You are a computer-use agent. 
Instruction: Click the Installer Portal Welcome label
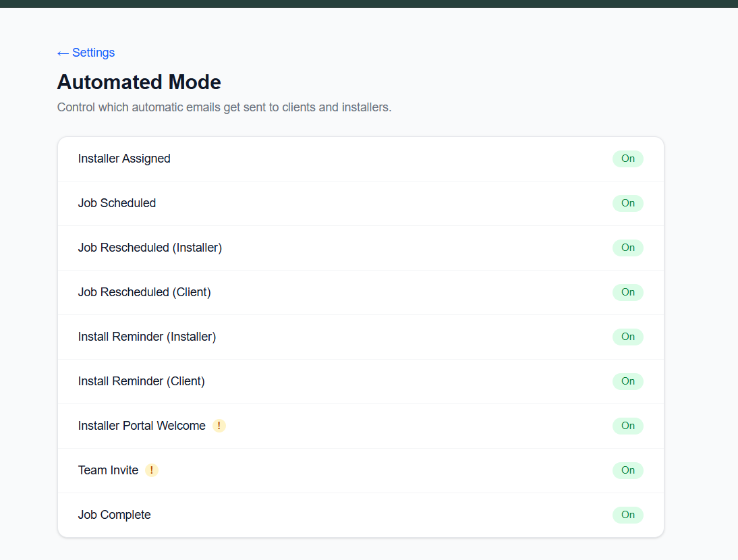click(142, 426)
